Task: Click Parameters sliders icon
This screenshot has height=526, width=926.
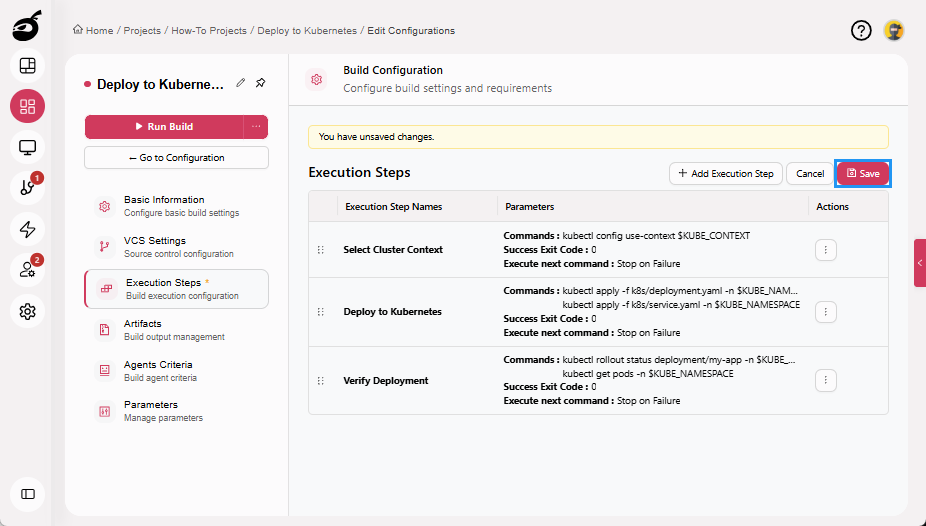Action: point(105,411)
